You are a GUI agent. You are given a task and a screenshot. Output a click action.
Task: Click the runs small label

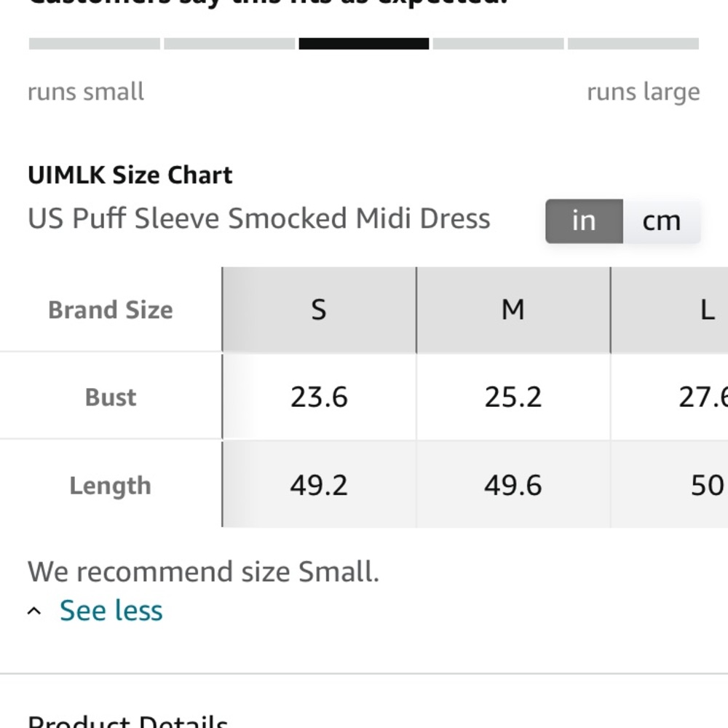click(86, 92)
